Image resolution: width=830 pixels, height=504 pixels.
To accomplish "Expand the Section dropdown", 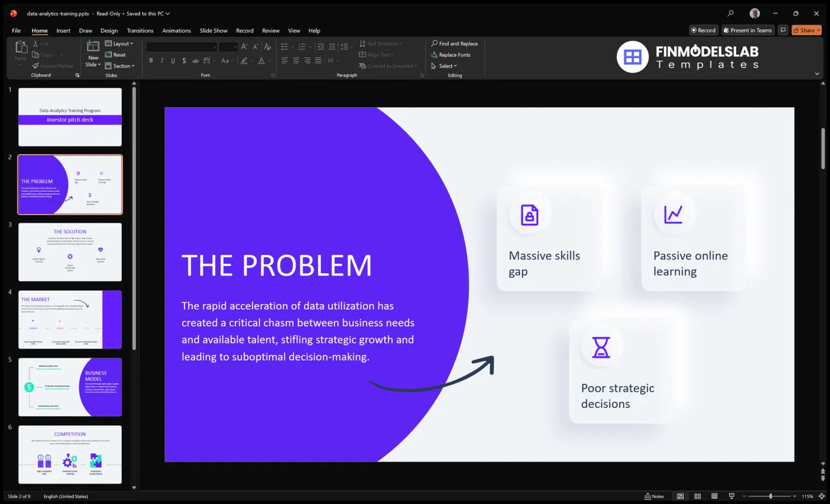I will pos(120,66).
